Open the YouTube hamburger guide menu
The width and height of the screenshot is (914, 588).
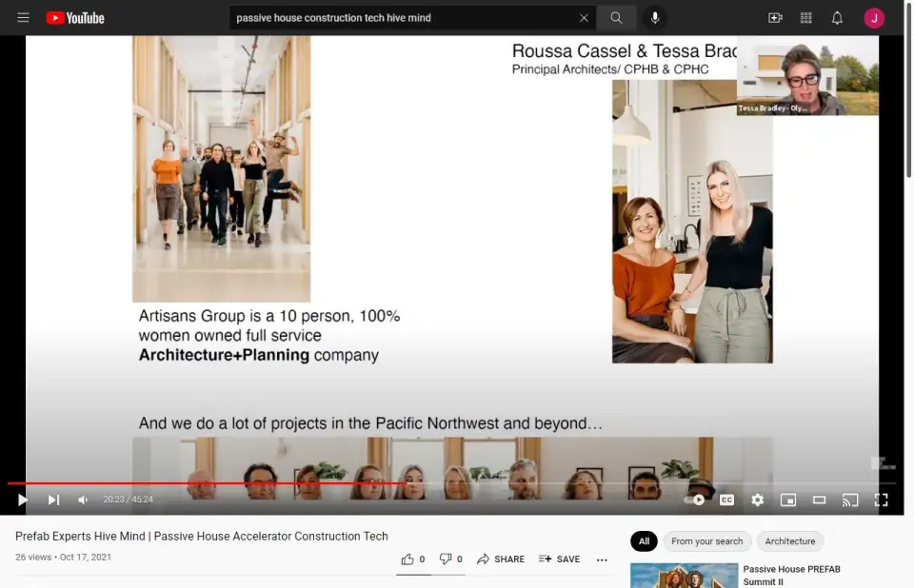coord(23,18)
